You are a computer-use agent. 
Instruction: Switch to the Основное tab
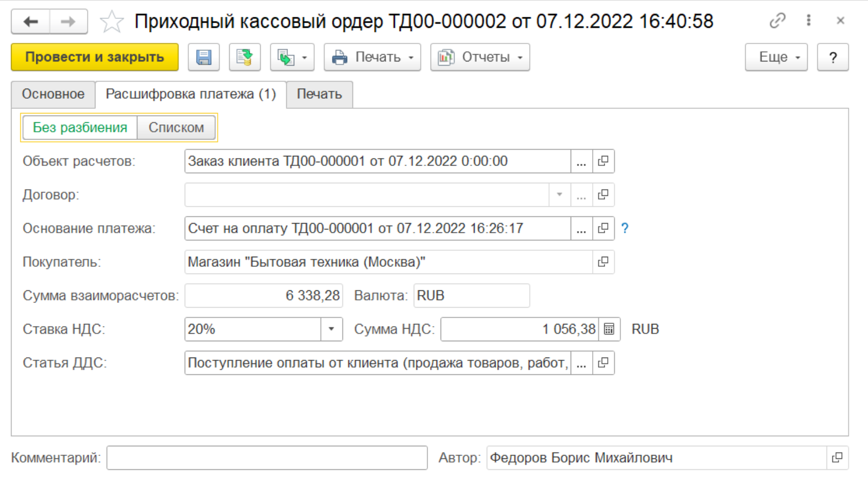(x=53, y=94)
